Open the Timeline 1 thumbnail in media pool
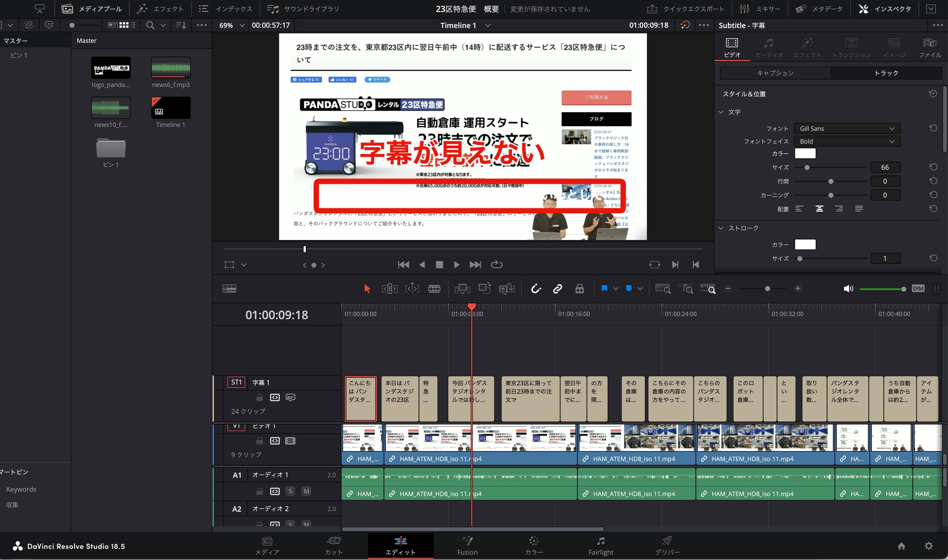 coord(171,108)
